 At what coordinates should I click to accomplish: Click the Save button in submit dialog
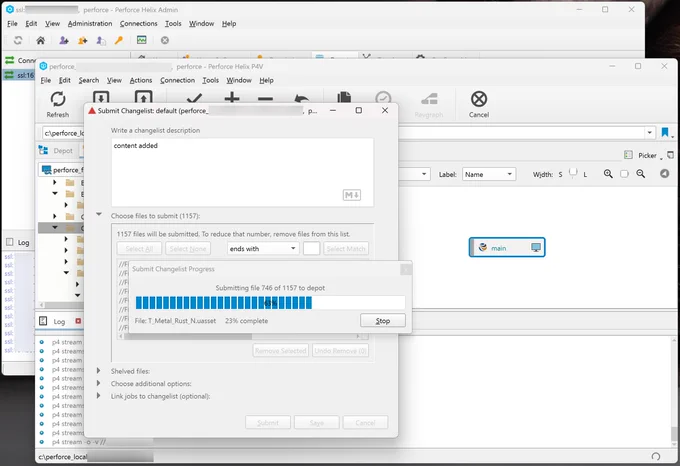(317, 423)
